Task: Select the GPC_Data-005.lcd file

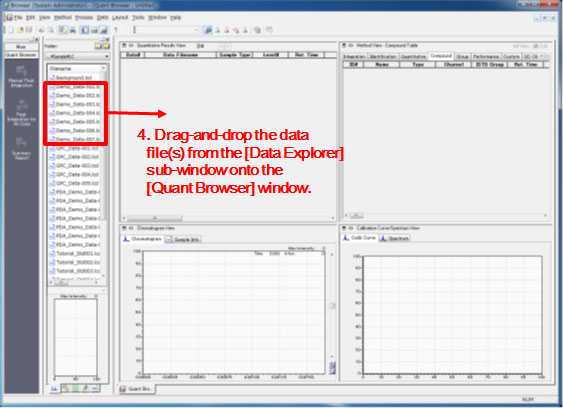Action: (x=74, y=183)
